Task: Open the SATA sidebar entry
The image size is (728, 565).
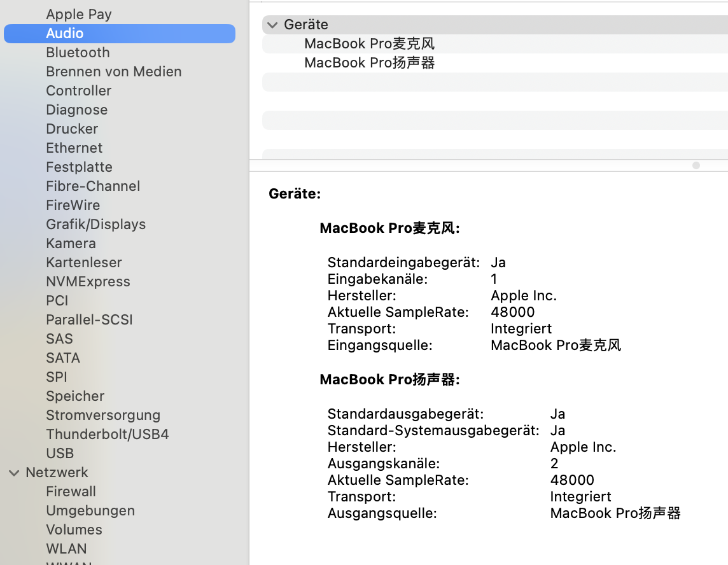Action: click(63, 358)
